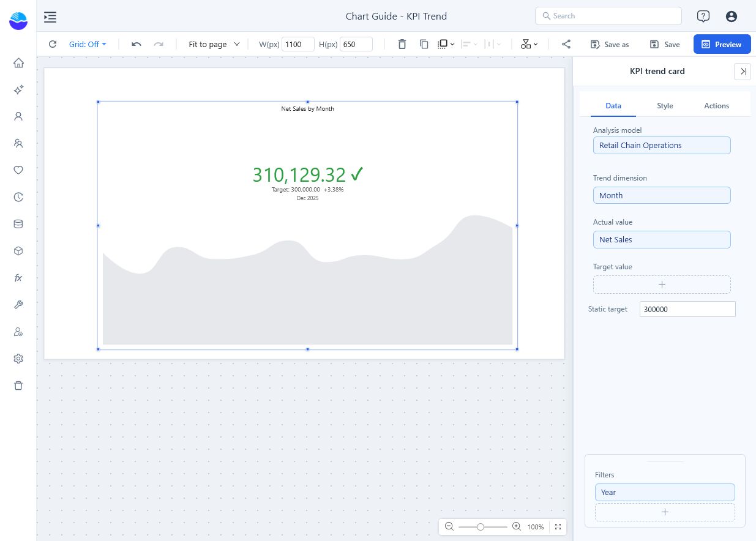Adjust the canvas zoom slider

tap(481, 526)
